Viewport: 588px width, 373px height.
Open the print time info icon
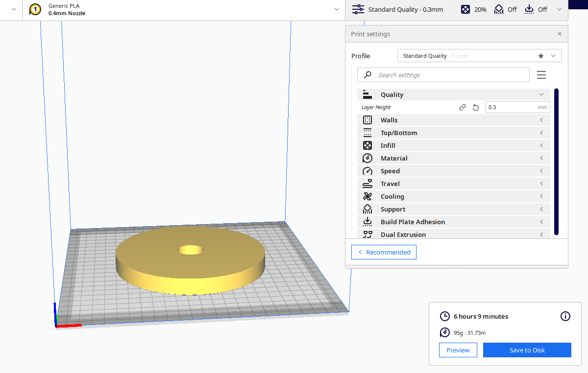(565, 316)
